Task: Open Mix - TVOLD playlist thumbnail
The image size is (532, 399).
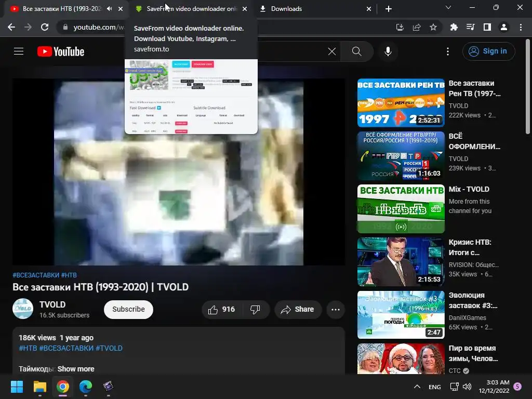Action: [x=401, y=209]
